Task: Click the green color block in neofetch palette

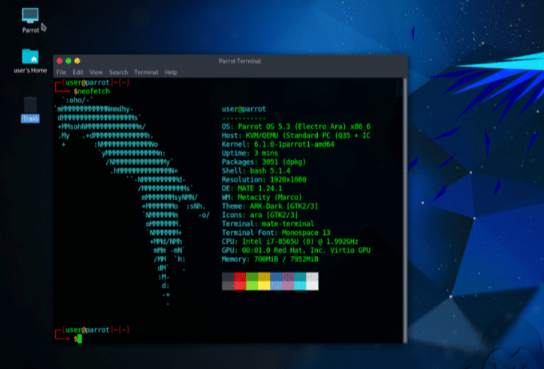Action: click(x=252, y=281)
